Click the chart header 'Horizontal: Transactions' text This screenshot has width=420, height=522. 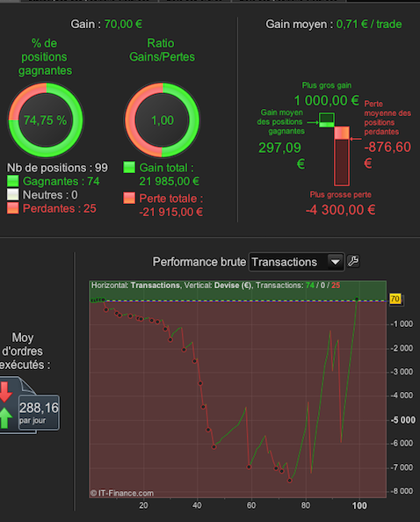click(x=135, y=286)
